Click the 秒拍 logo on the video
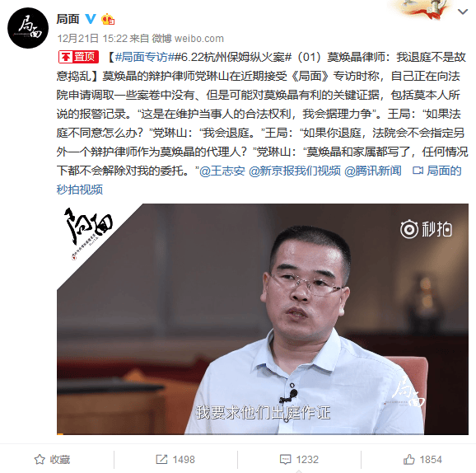Image resolution: width=476 pixels, height=473 pixels. tap(426, 229)
